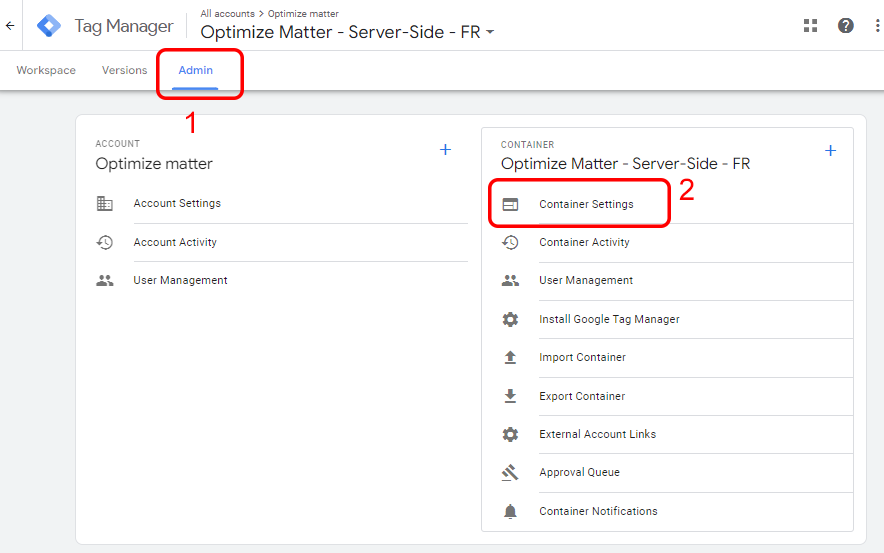Click the Container Settings window icon
The image size is (884, 553).
click(x=510, y=204)
